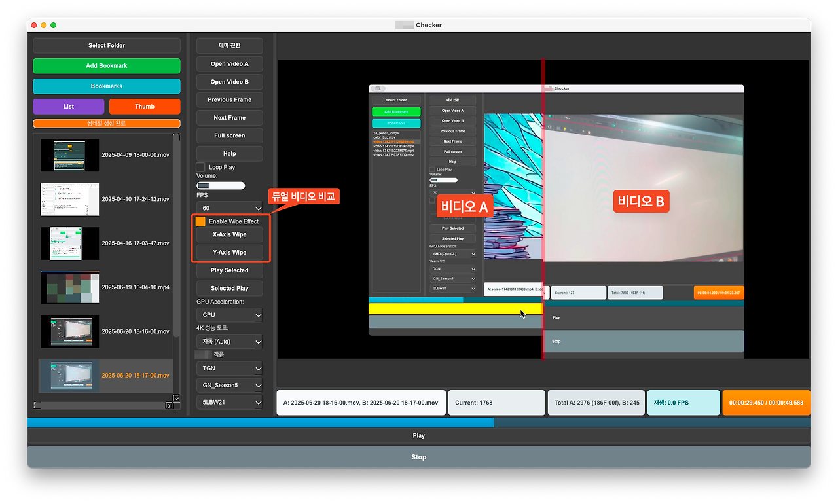The width and height of the screenshot is (838, 504).
Task: Switch to the List view tab
Action: (69, 107)
